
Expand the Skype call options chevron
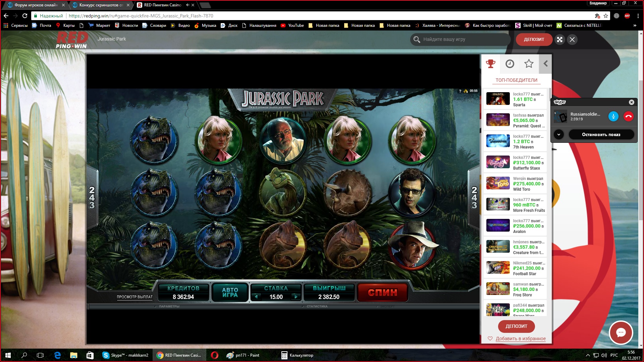[558, 134]
